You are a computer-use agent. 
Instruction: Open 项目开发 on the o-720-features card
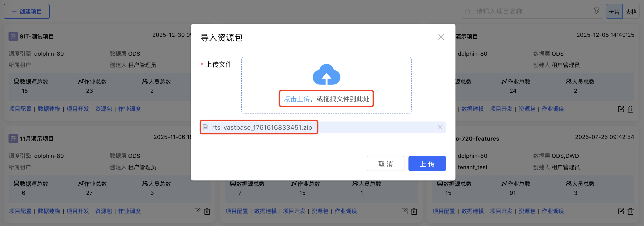coord(501,211)
